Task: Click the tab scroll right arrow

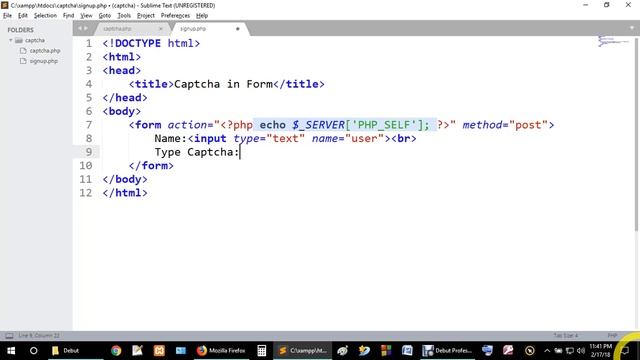Action: coord(86,28)
